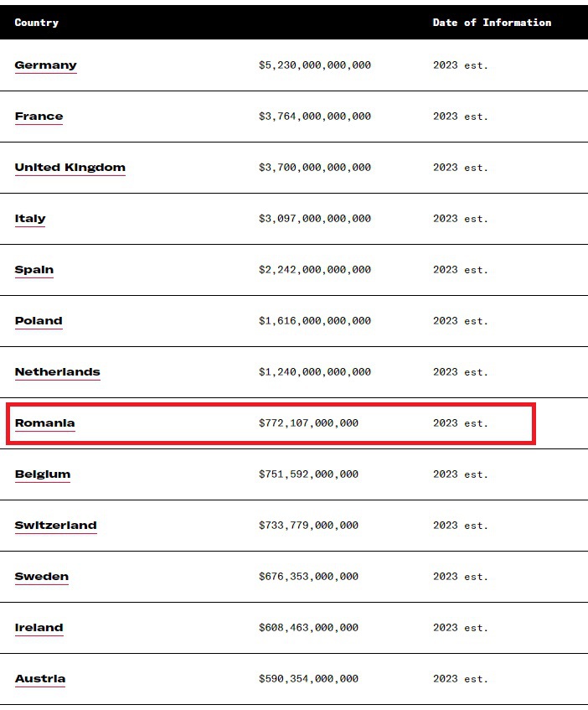Click the France country link
Image resolution: width=588 pixels, height=710 pixels.
[x=39, y=117]
